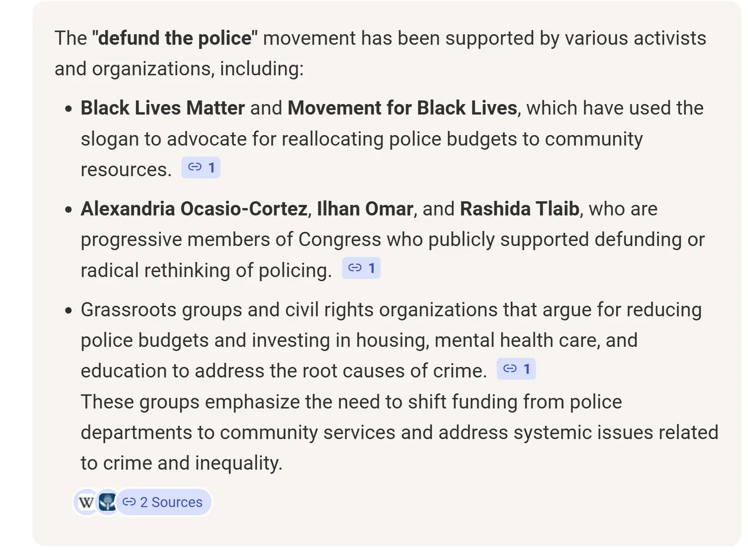This screenshot has width=748, height=560.
Task: Click the name "Ilhan Omar"
Action: 365,209
